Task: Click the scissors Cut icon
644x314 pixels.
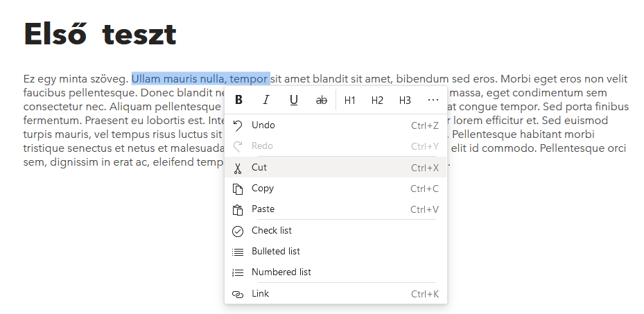Action: 238,168
